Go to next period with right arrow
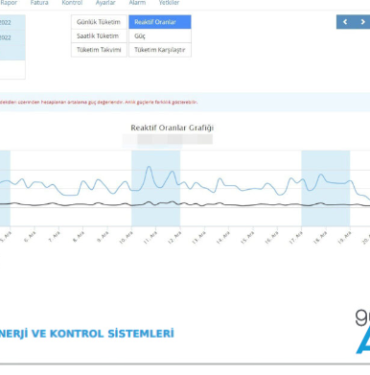 362,22
